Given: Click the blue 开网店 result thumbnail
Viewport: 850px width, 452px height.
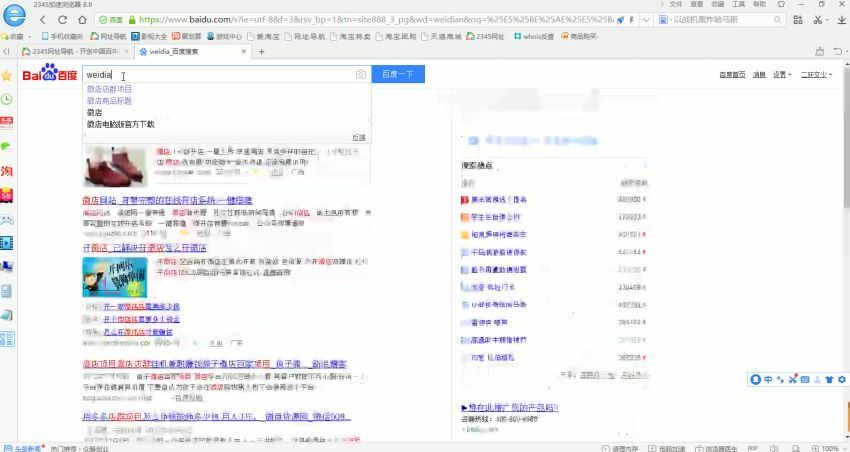Looking at the screenshot, I should (x=115, y=277).
